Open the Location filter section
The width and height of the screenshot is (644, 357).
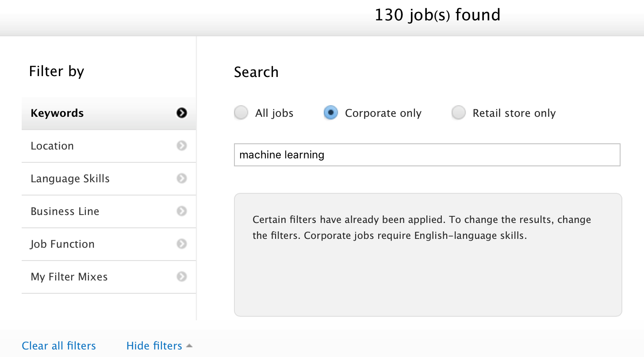pyautogui.click(x=52, y=146)
